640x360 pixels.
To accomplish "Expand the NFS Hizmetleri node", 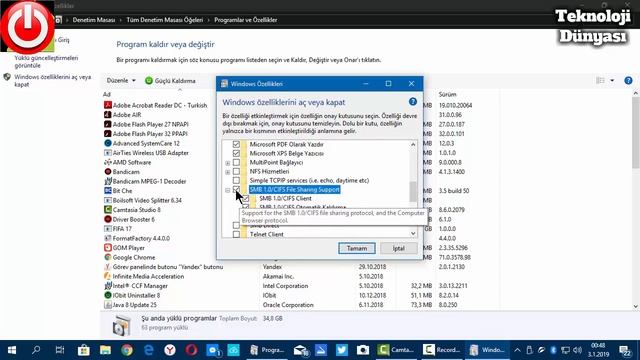I will point(227,172).
